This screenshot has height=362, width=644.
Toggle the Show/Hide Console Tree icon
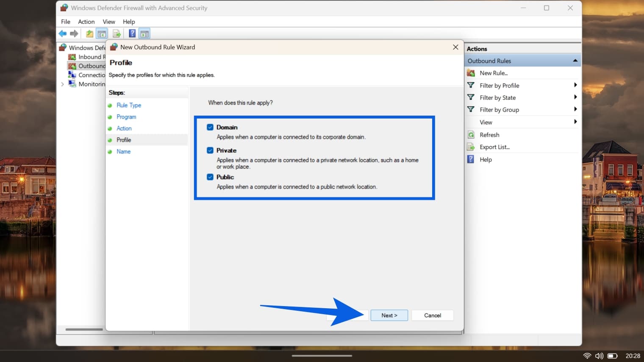102,33
